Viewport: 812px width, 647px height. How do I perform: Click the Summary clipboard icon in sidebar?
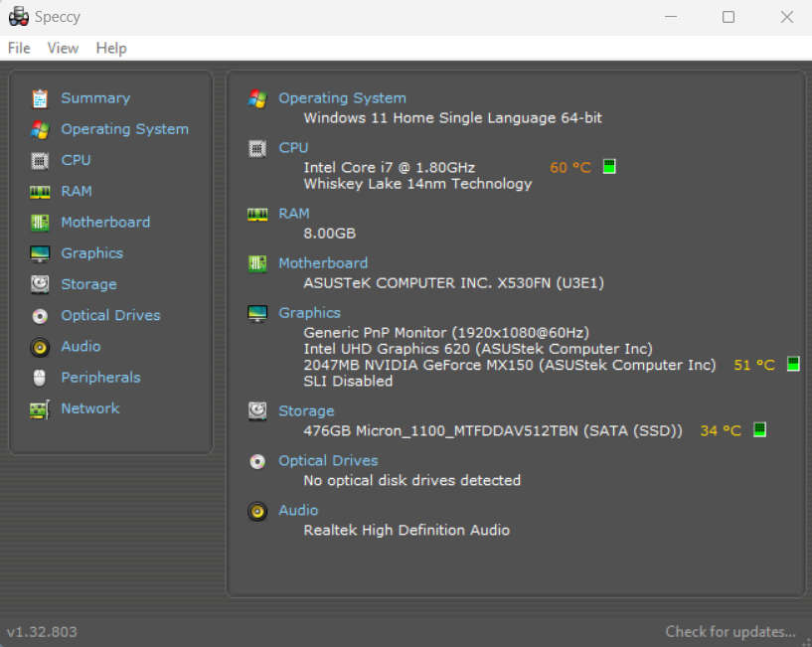tap(40, 98)
